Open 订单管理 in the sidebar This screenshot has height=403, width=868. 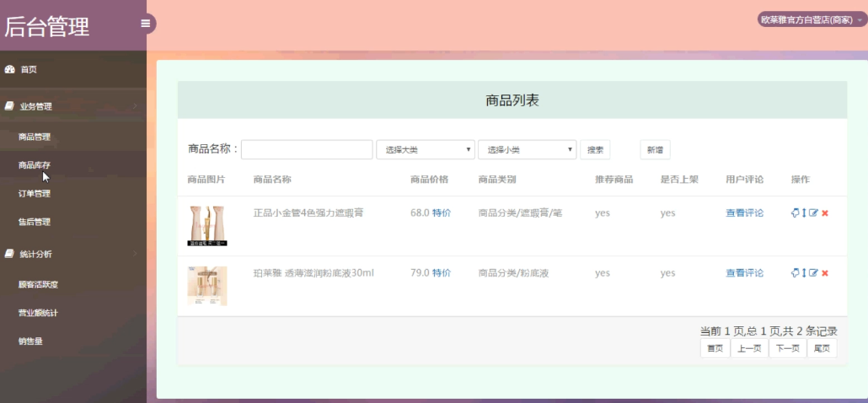click(x=35, y=194)
